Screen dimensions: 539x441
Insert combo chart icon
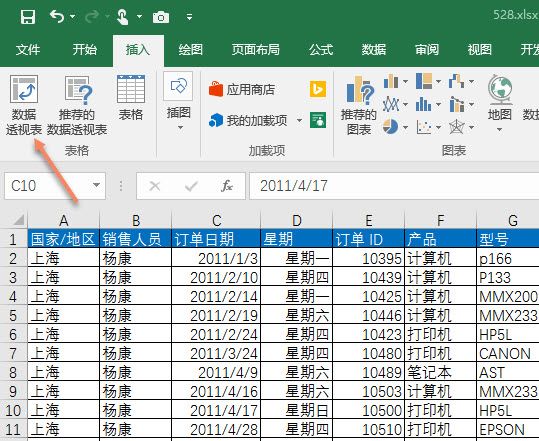click(x=457, y=104)
